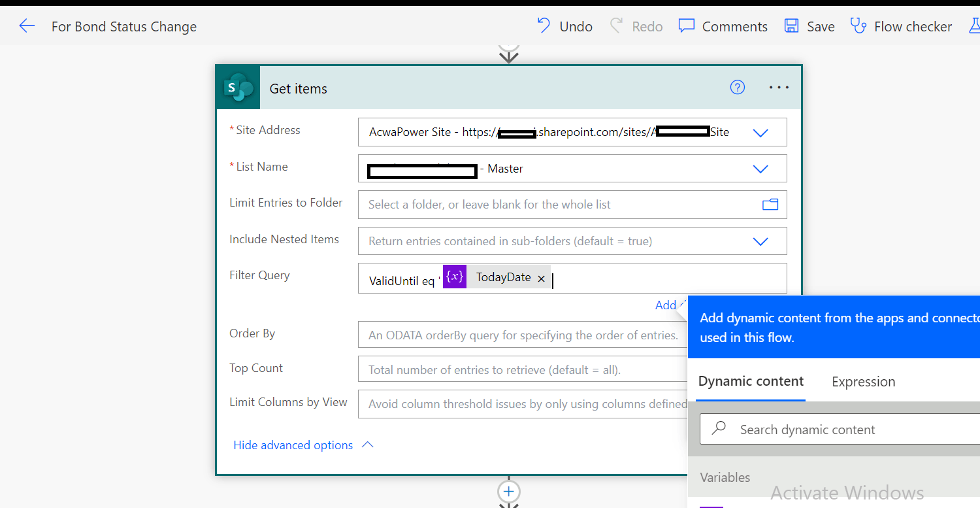Expand the Site Address dropdown
Screen dimensions: 980x508
point(760,133)
